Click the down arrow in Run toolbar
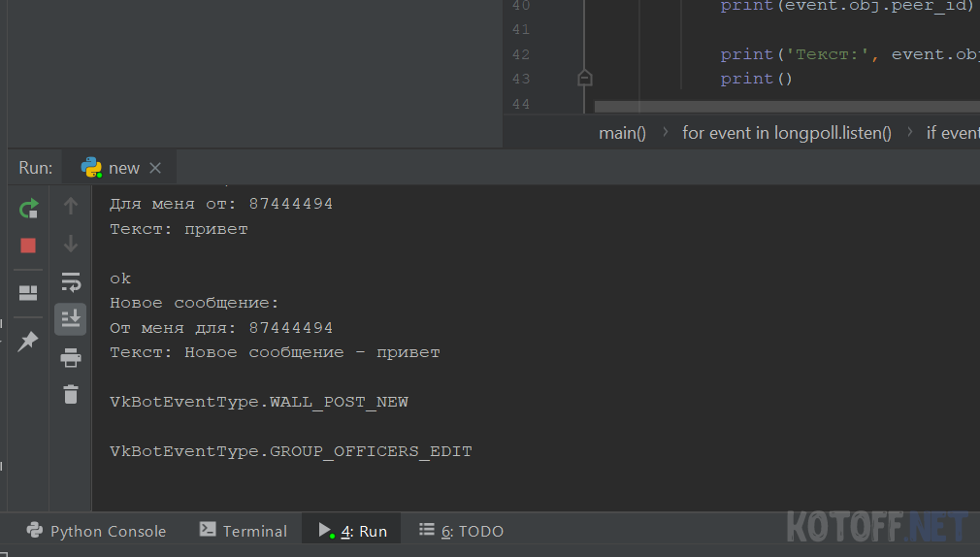Image resolution: width=980 pixels, height=557 pixels. (71, 244)
